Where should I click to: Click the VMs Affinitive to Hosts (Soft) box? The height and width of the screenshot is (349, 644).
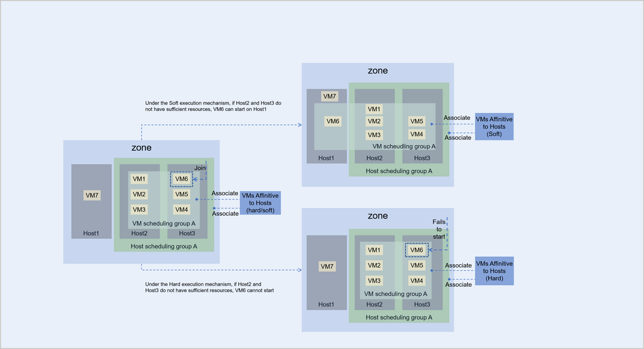(x=494, y=127)
